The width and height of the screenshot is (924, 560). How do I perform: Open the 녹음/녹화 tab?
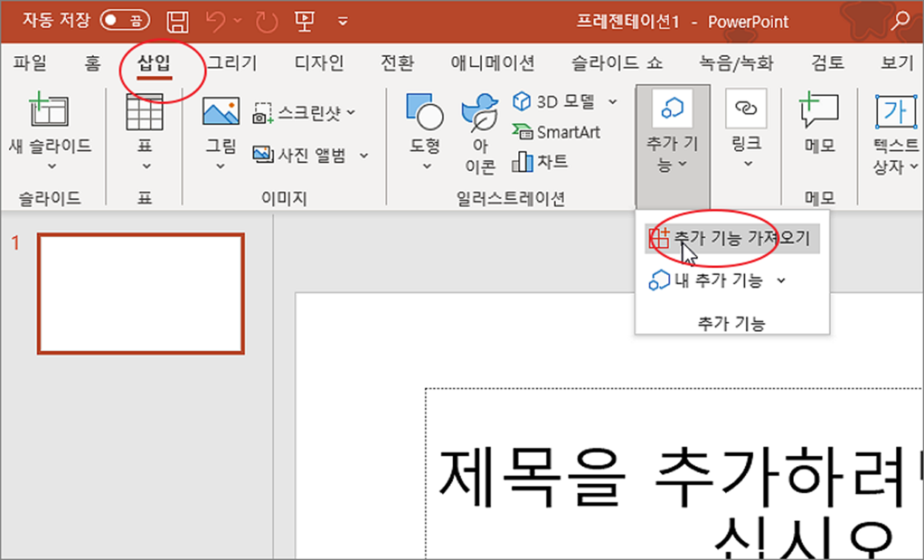click(736, 63)
